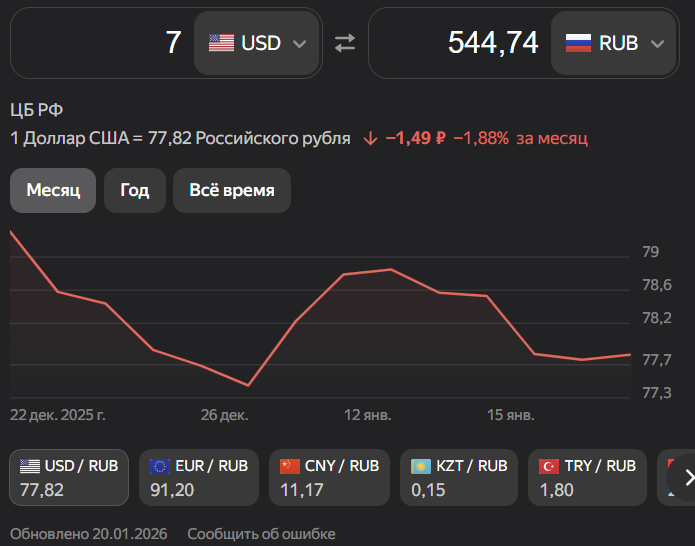
Task: Switch chart to Год period
Action: [135, 190]
